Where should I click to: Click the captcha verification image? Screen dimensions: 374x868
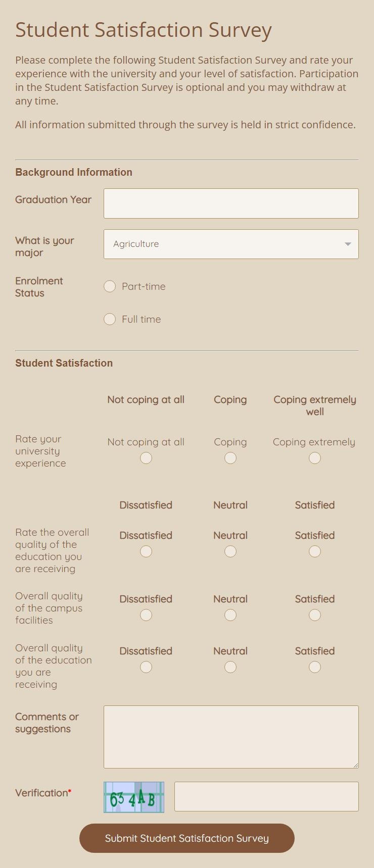(x=133, y=796)
